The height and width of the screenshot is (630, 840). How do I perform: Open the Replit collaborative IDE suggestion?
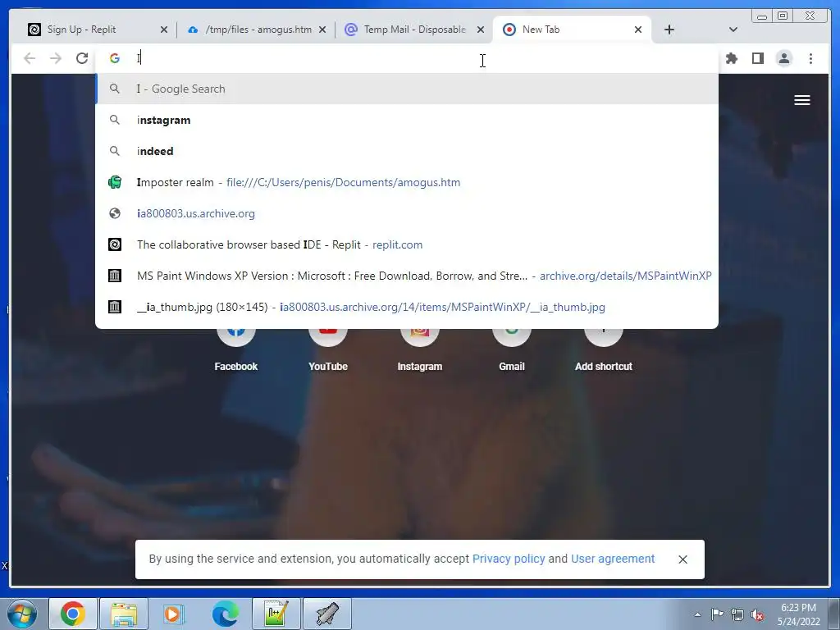407,244
